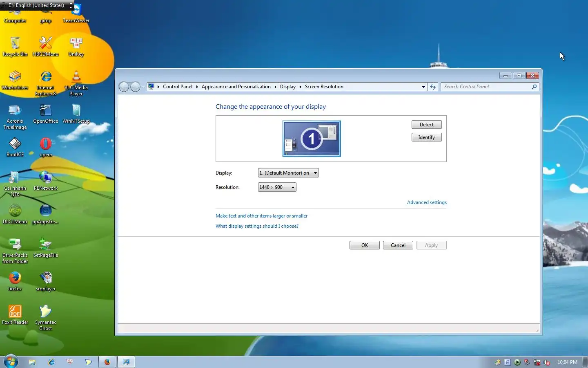Open HBCDMenu desktop shortcut

tap(45, 46)
